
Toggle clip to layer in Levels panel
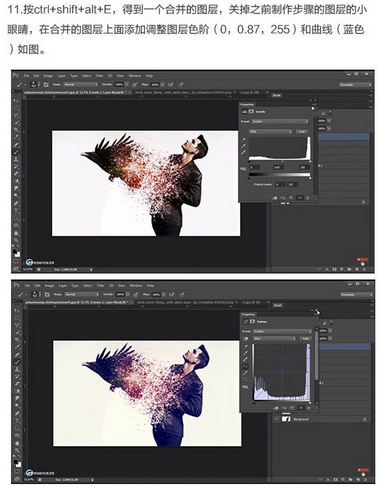point(275,198)
